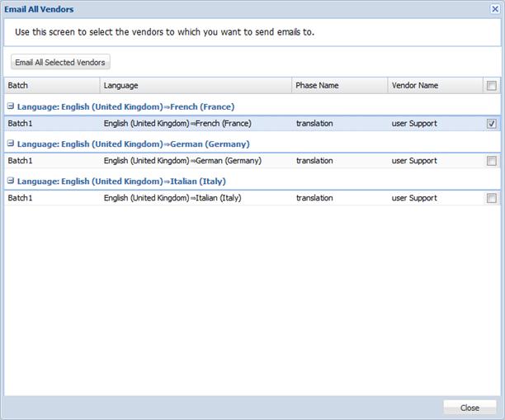This screenshot has height=420, width=505.
Task: Close the dialog with the Close button
Action: [470, 408]
